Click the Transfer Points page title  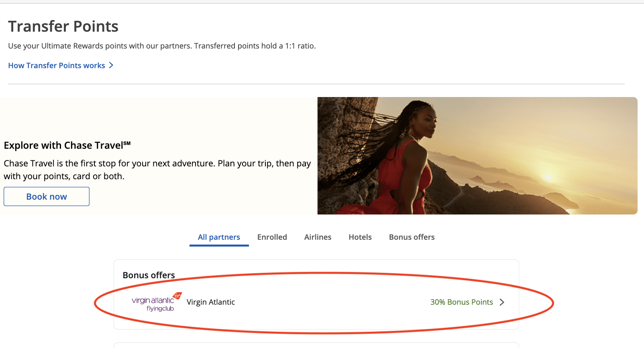(63, 26)
